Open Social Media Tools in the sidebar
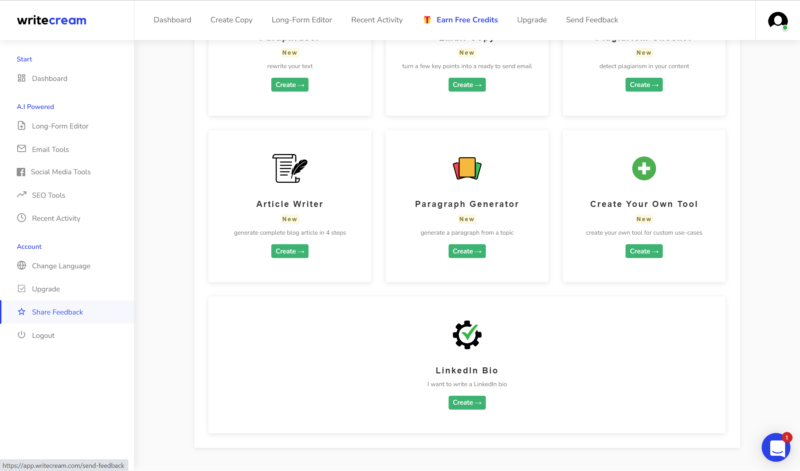Viewport: 800px width, 471px height. click(x=60, y=172)
